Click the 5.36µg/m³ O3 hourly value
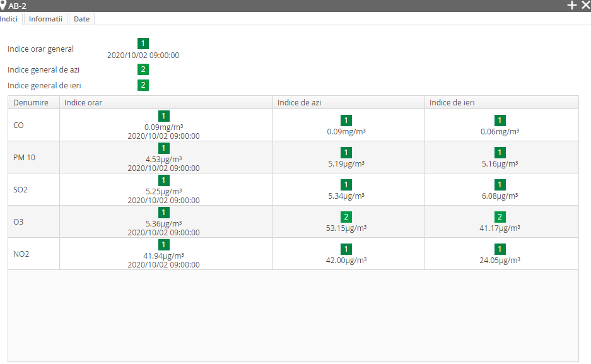Viewport: 591px width, 364px height. point(163,223)
